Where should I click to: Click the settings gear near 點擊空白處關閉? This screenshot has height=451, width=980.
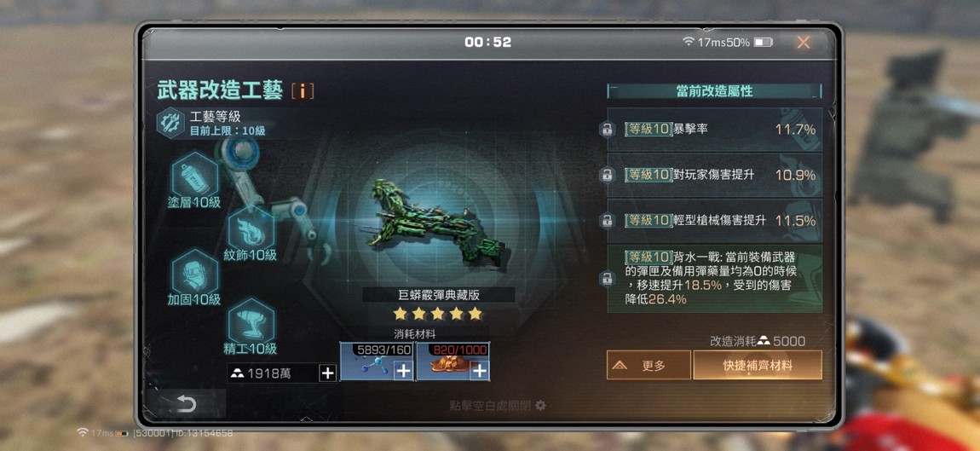coord(540,405)
